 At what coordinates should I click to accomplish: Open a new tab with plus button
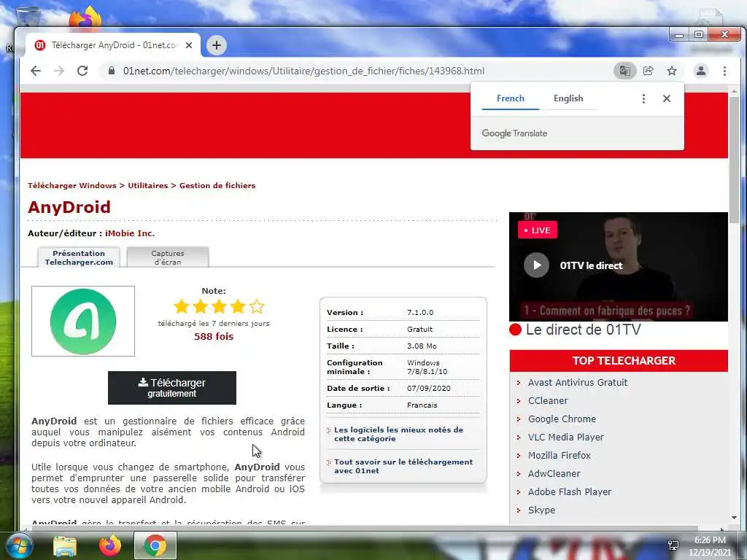pyautogui.click(x=216, y=45)
